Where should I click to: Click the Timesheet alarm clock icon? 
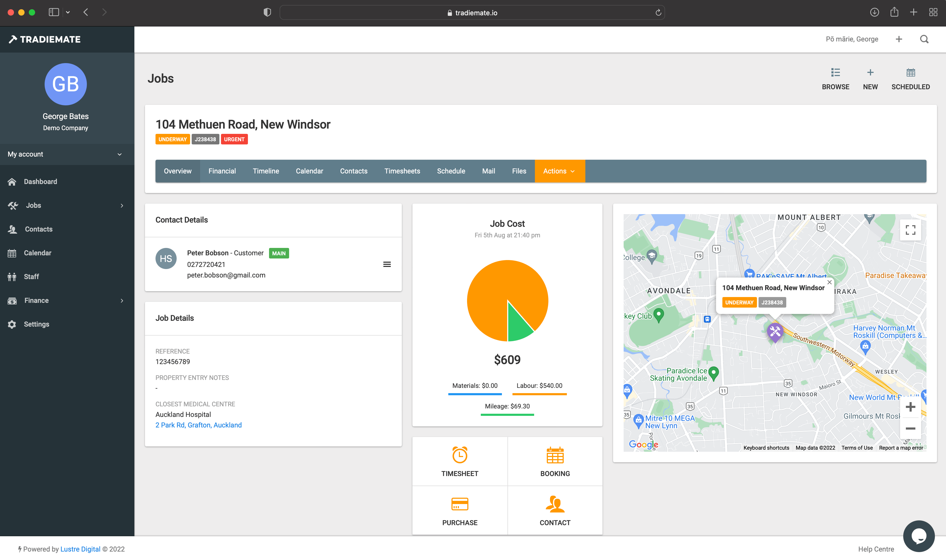coord(460,455)
